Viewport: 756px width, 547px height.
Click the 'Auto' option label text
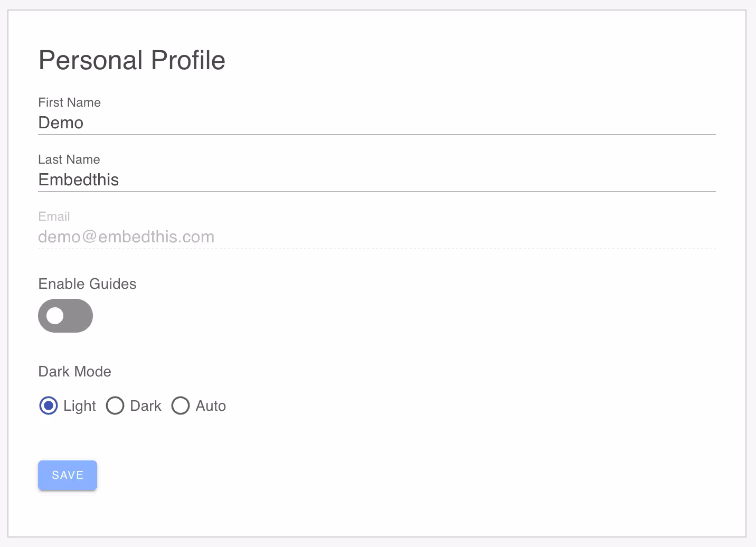[211, 406]
